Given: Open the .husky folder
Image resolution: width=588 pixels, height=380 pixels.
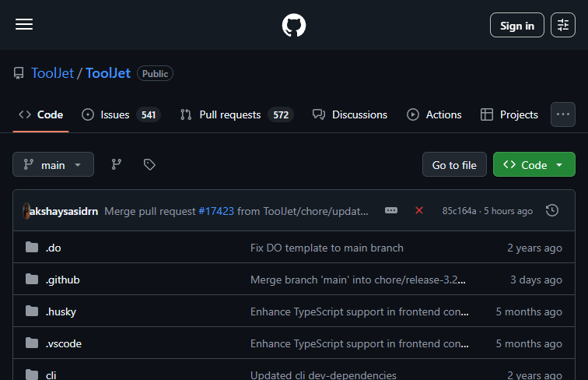Looking at the screenshot, I should pos(61,311).
